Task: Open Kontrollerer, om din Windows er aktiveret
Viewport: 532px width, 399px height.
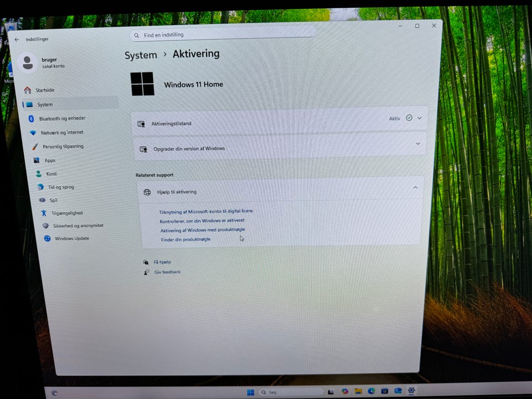Action: (202, 221)
